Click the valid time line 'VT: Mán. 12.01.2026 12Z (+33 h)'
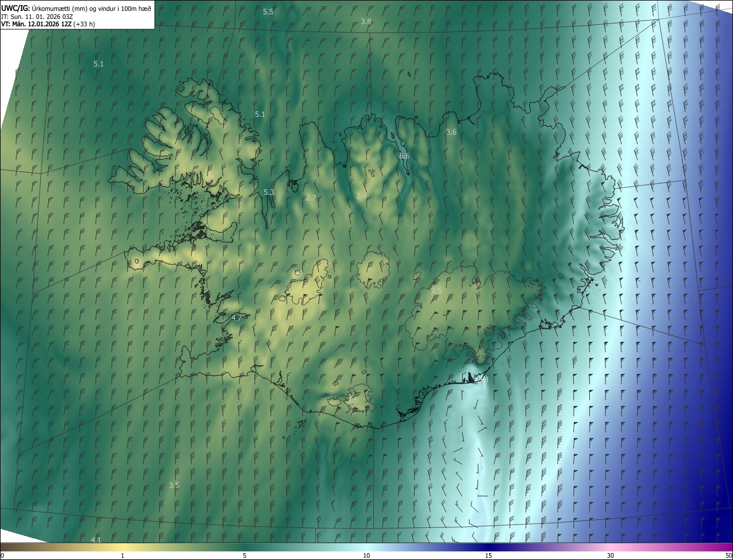Screen dimensions: 733x560 point(48,24)
